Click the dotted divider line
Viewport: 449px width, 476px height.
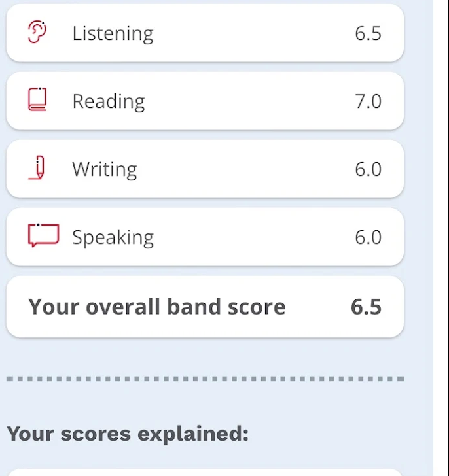(205, 379)
